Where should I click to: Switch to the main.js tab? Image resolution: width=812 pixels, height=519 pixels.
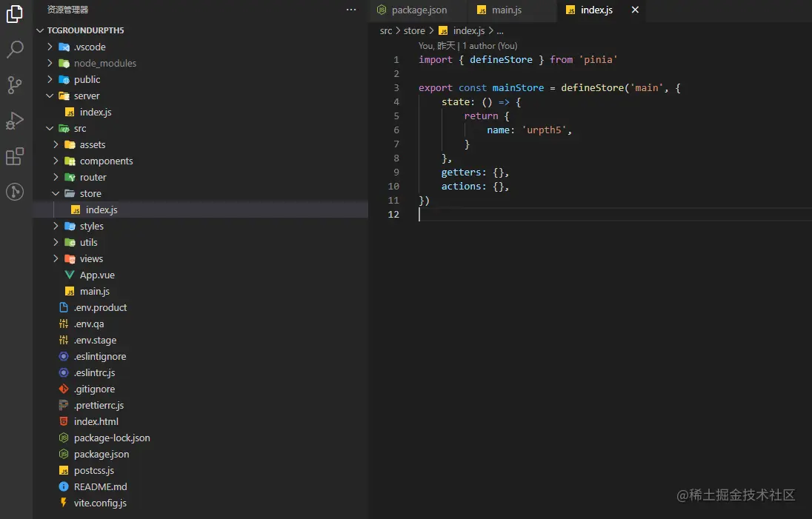click(x=507, y=10)
